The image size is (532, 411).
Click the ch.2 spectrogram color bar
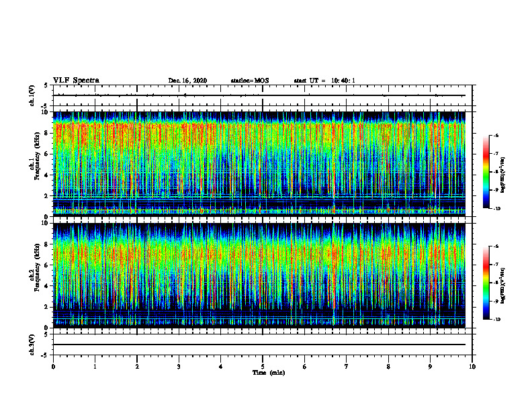pyautogui.click(x=486, y=283)
